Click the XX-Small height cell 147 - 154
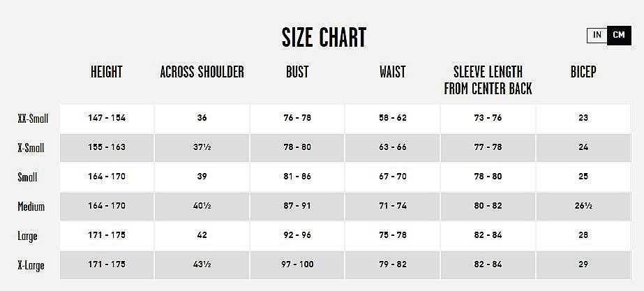This screenshot has width=644, height=291. pos(107,118)
